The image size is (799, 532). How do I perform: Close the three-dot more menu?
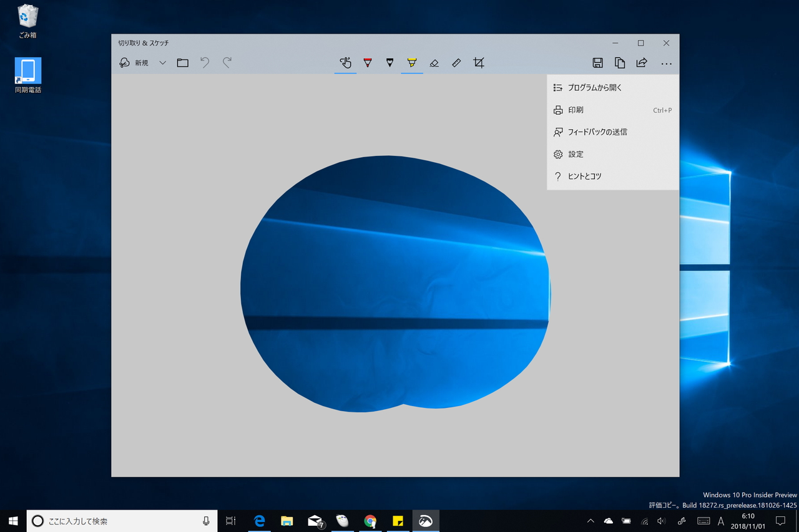666,64
